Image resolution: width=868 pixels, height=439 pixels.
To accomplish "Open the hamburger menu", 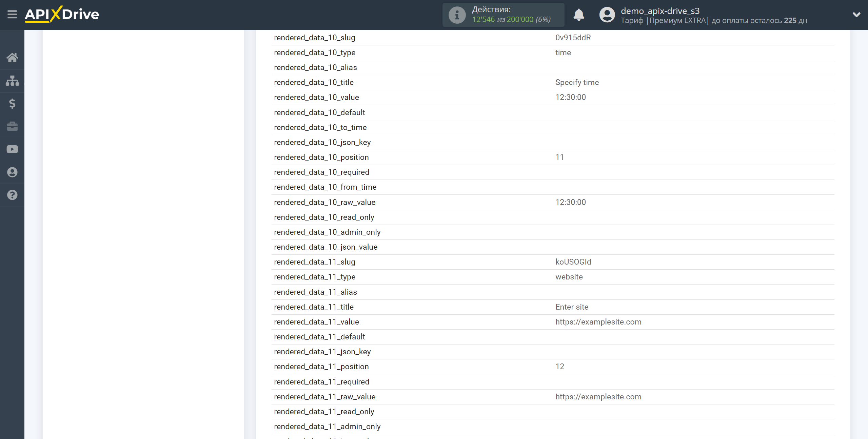I will (12, 15).
